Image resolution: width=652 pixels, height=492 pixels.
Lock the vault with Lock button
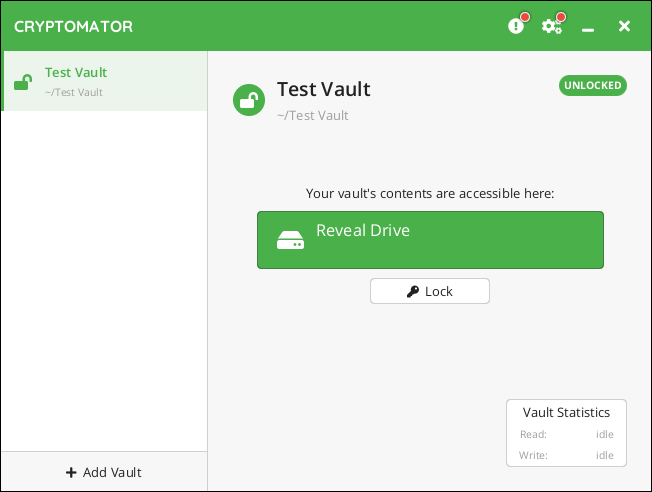tap(430, 291)
